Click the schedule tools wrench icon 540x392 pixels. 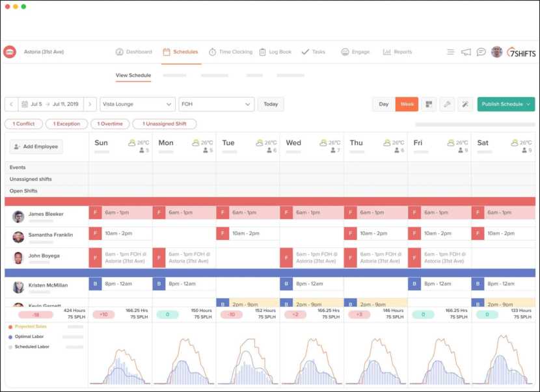[446, 104]
